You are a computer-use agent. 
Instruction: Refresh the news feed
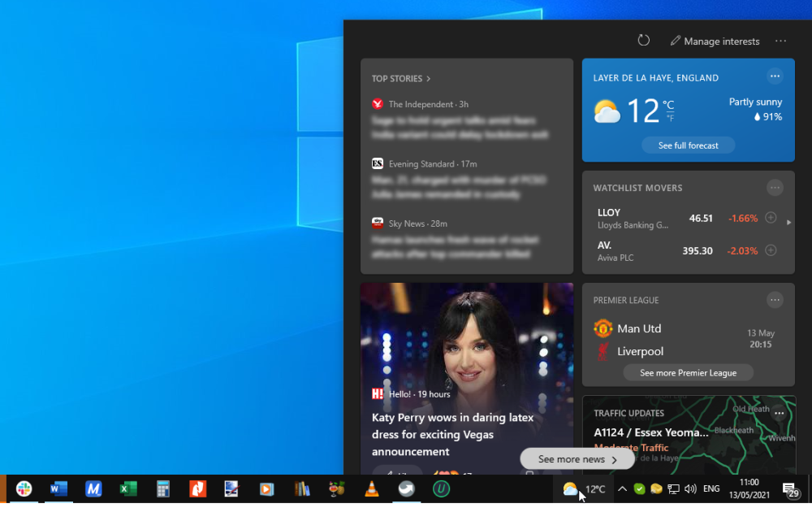tap(644, 41)
